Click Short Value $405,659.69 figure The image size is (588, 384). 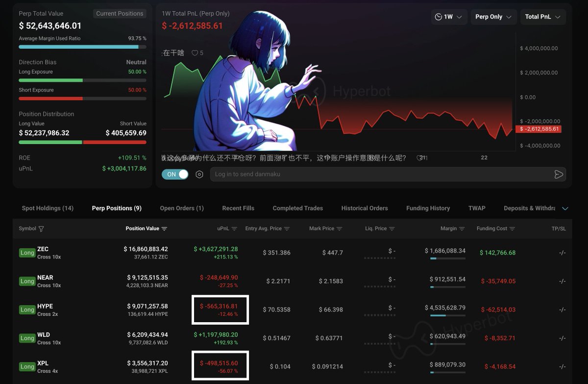[x=126, y=133]
